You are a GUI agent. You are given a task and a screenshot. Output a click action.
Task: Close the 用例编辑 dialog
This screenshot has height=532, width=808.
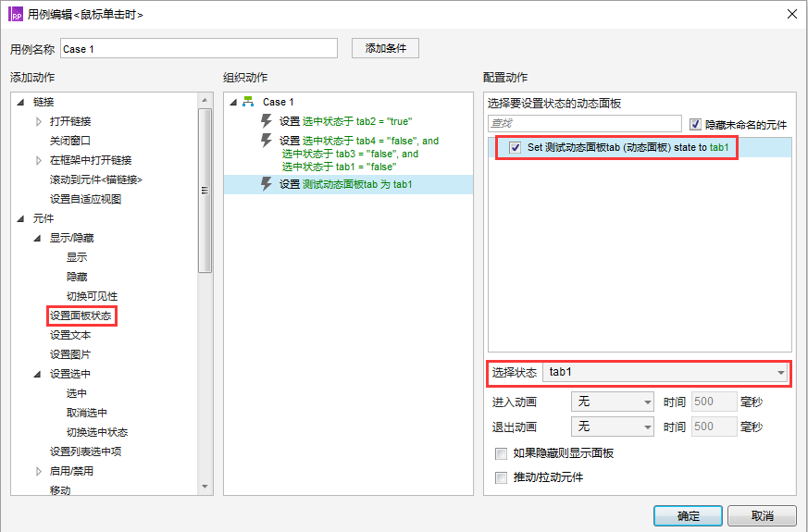coord(792,14)
